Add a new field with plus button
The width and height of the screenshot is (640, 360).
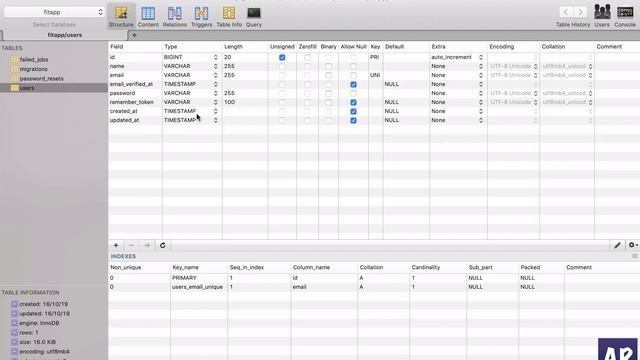point(116,245)
